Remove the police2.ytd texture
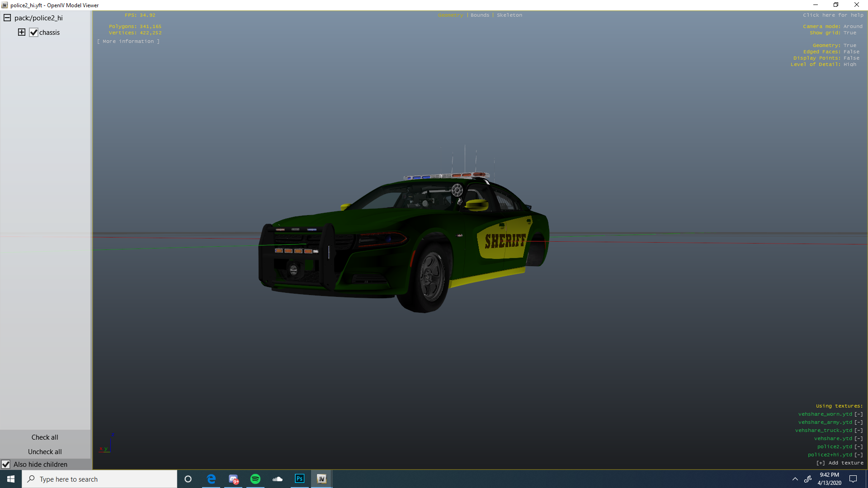This screenshot has width=868, height=488. [x=859, y=447]
